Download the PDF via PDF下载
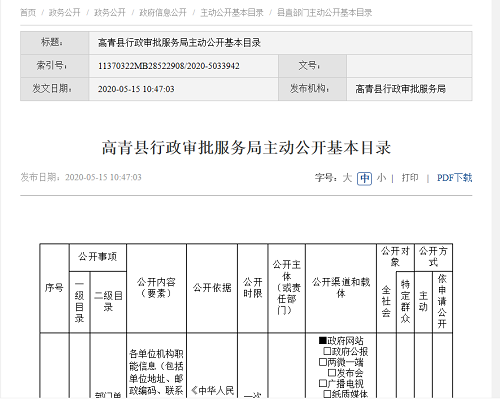 454,177
